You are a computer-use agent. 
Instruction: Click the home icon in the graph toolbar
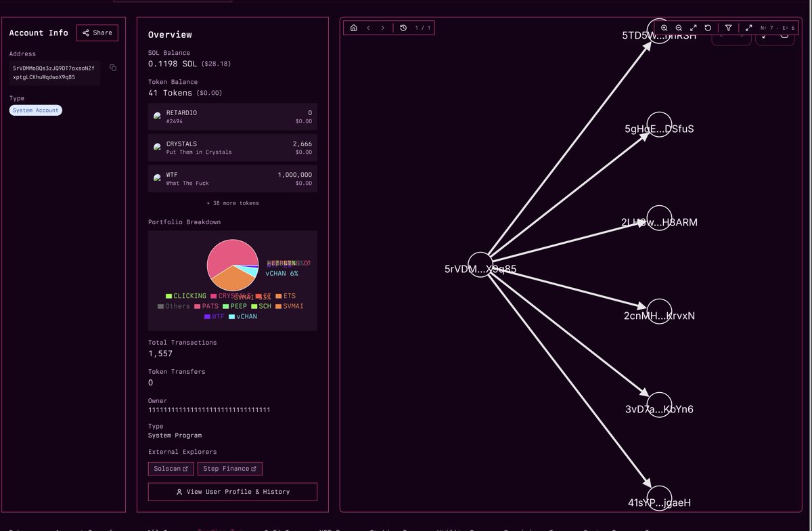click(353, 28)
